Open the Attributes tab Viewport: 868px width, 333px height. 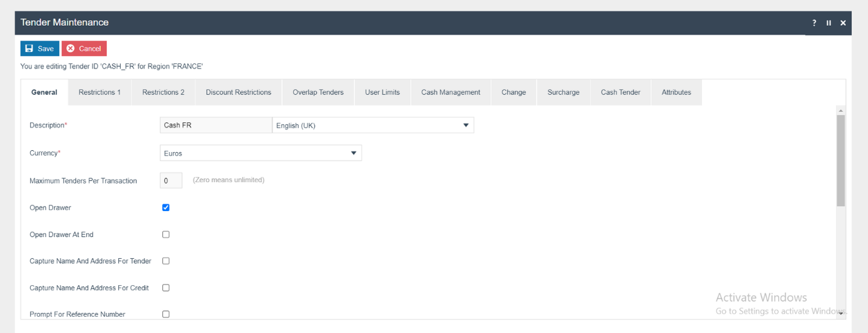(x=676, y=92)
